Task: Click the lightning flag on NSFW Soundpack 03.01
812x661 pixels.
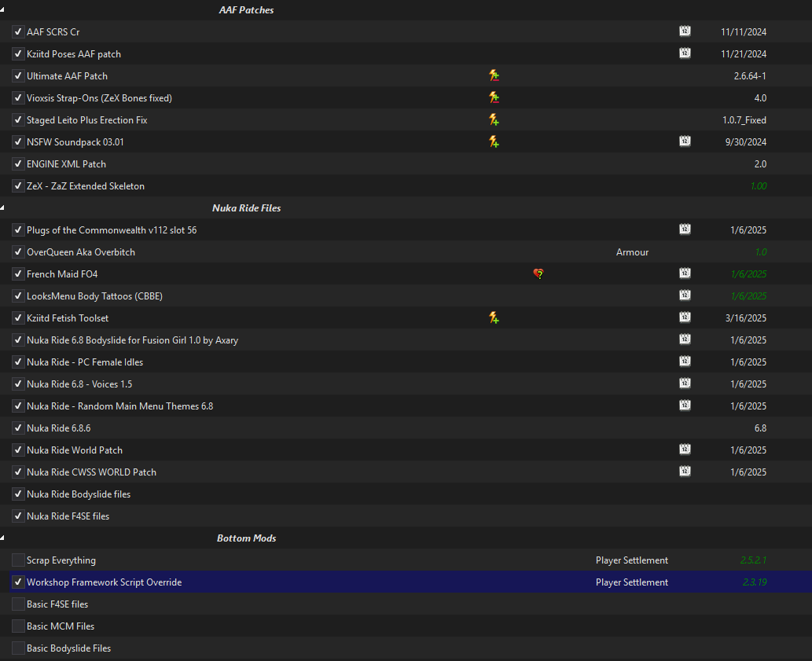Action: [494, 141]
